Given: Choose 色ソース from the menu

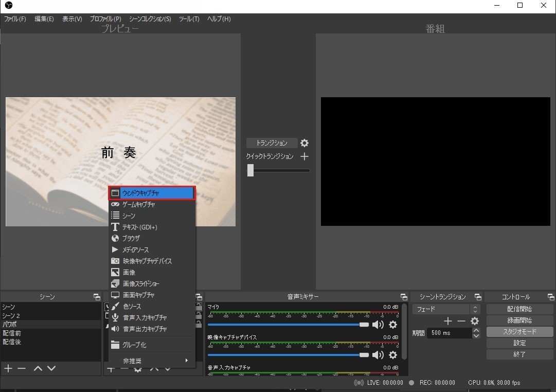Looking at the screenshot, I should coord(152,307).
